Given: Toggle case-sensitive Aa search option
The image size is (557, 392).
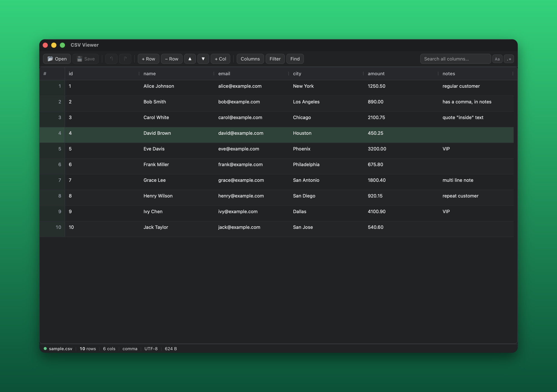Looking at the screenshot, I should click(x=497, y=59).
